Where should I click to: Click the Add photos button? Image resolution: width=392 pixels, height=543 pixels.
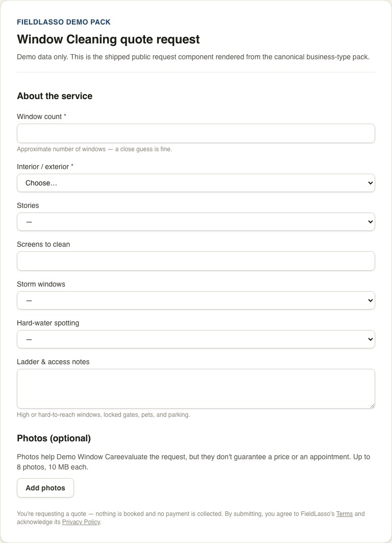(45, 488)
